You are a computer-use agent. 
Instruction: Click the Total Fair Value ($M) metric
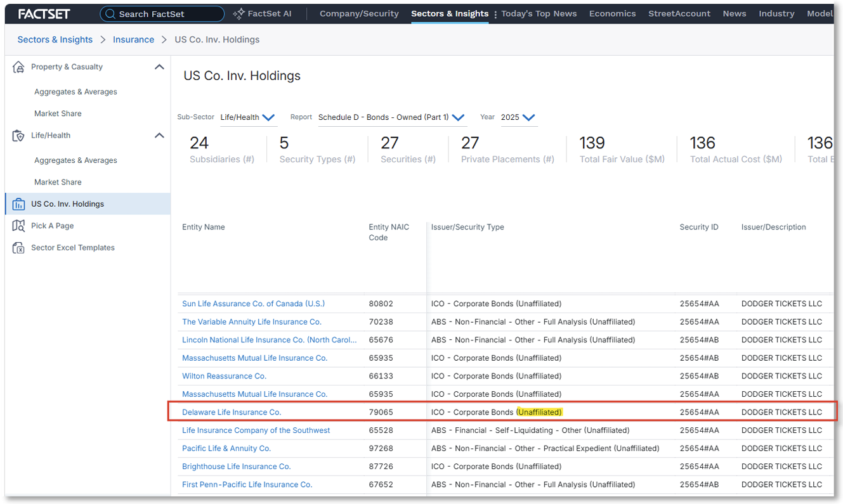[622, 150]
